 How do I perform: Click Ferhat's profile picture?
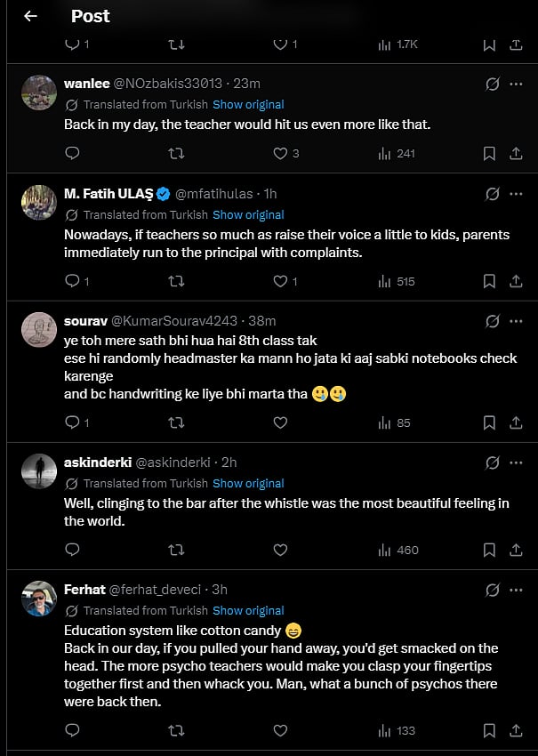[39, 599]
